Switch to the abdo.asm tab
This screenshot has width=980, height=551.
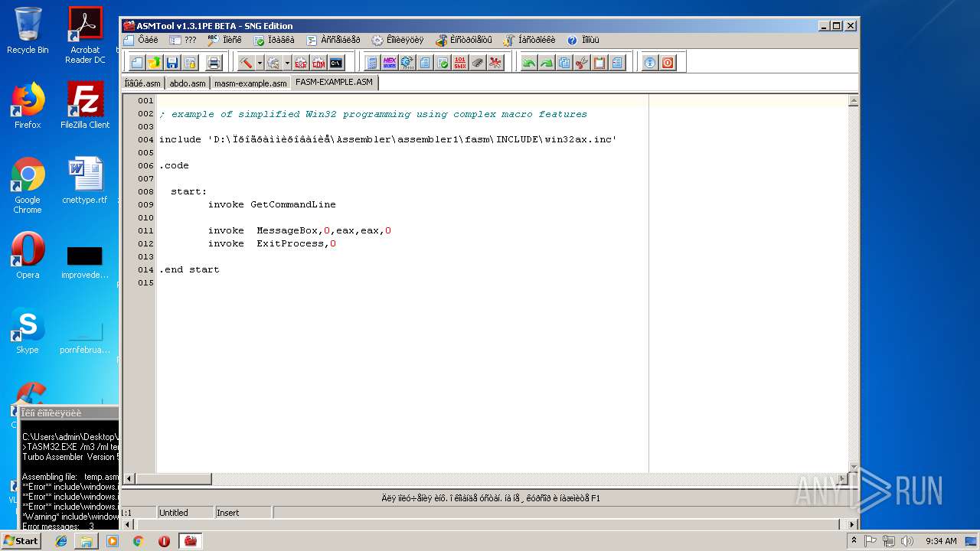tap(188, 83)
